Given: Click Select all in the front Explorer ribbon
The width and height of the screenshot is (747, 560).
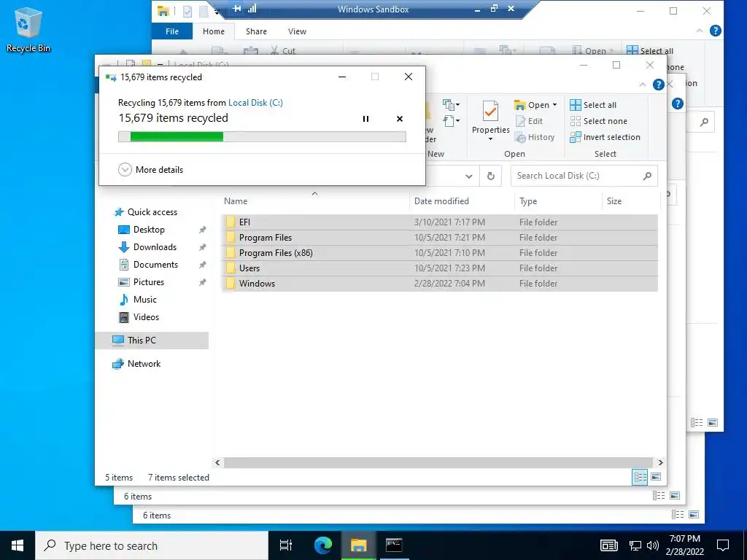Looking at the screenshot, I should point(593,105).
